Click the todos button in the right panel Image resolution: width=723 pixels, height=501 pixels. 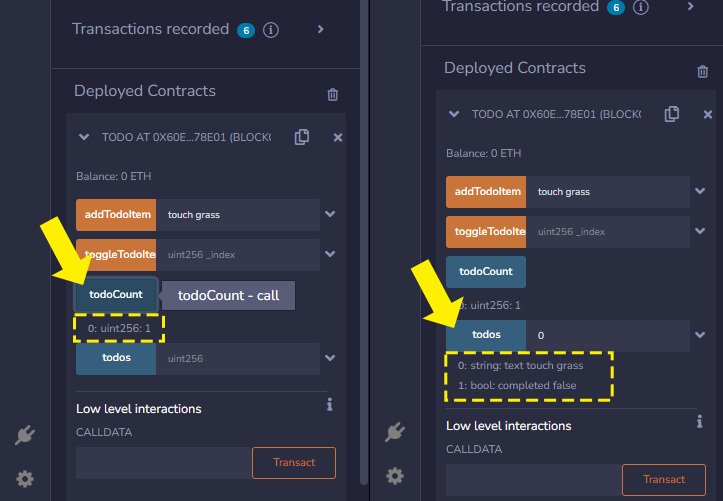tap(486, 335)
